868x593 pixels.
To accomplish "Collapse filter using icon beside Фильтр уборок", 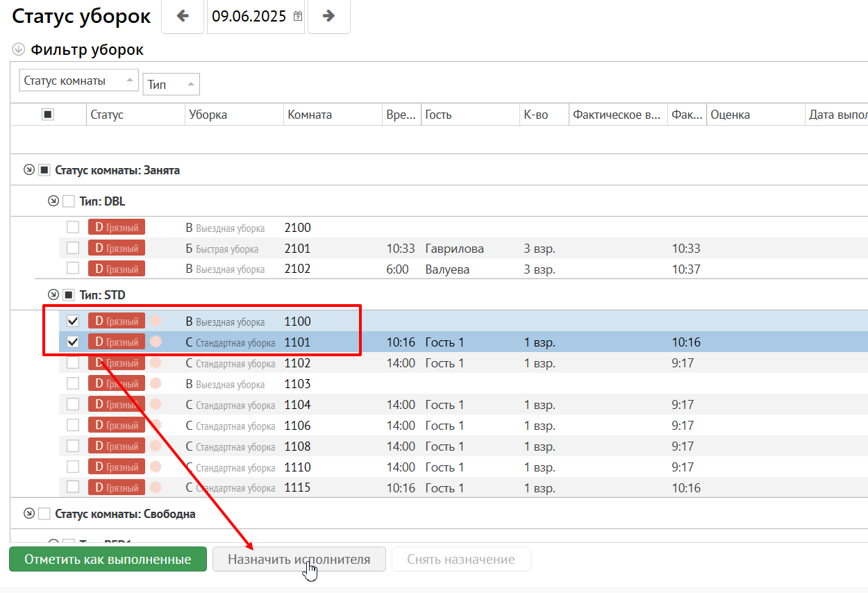I will [19, 50].
